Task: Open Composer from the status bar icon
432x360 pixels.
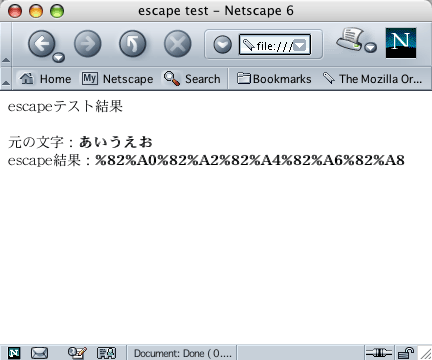Action: pyautogui.click(x=77, y=353)
